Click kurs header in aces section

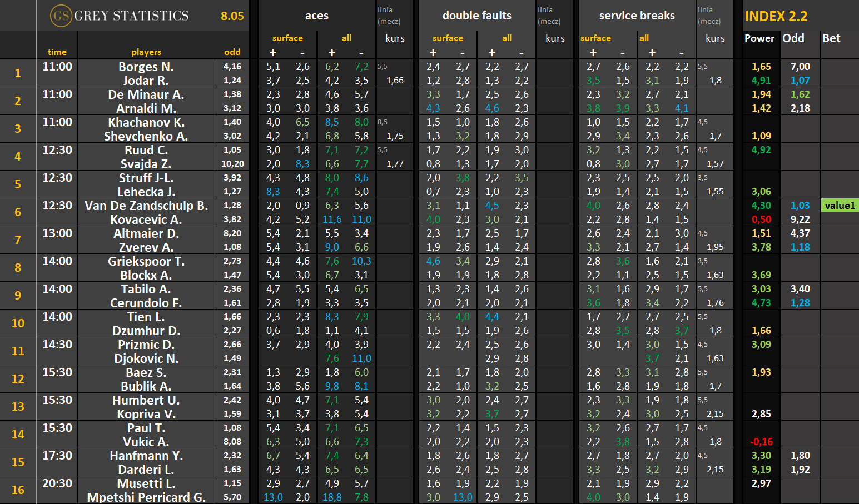[x=395, y=38]
